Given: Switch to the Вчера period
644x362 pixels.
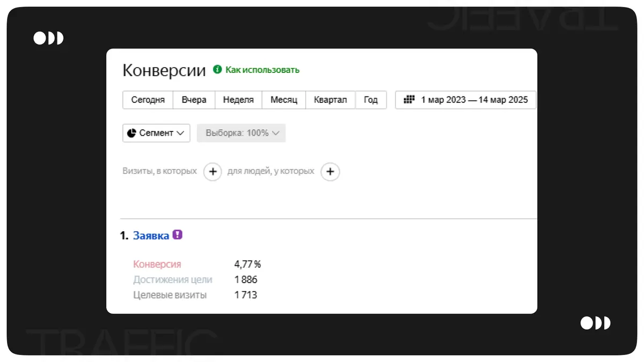Looking at the screenshot, I should pos(194,100).
